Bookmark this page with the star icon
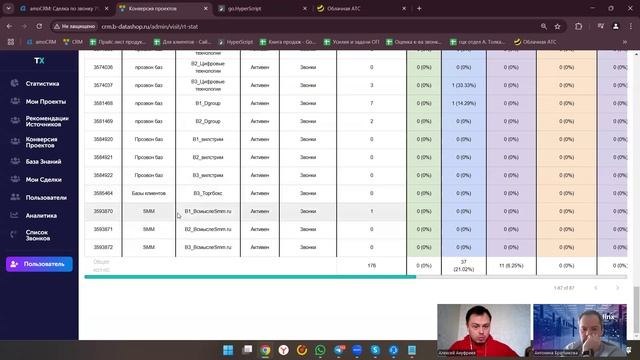Screen dimensions: 640x360 point(558,27)
